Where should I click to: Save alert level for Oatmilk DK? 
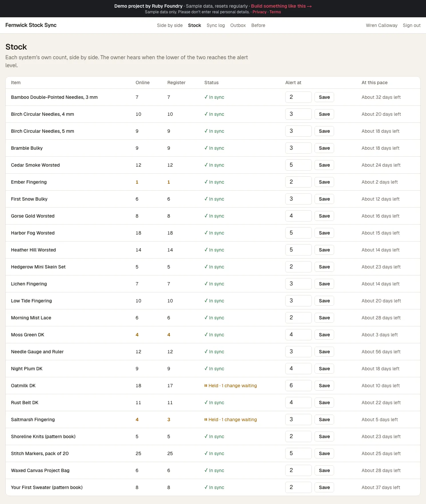click(x=324, y=386)
